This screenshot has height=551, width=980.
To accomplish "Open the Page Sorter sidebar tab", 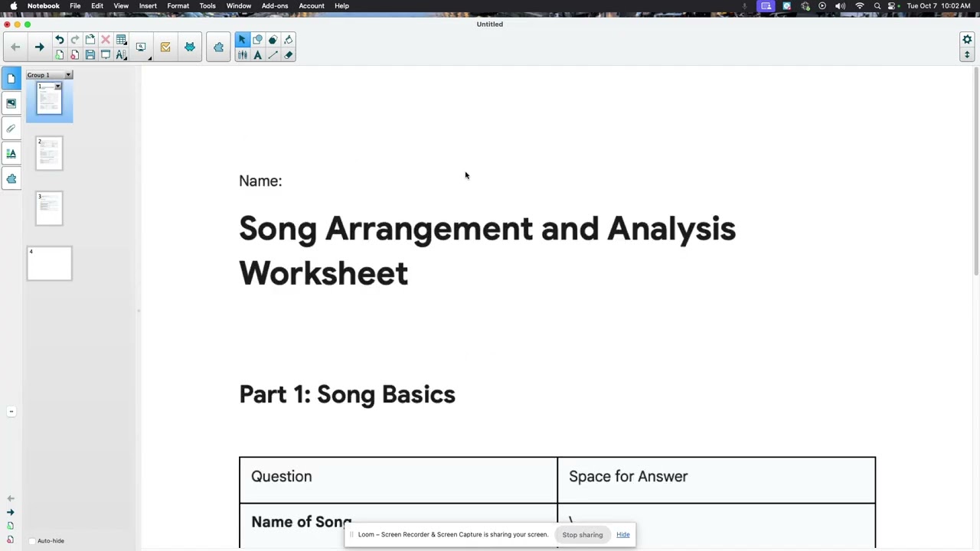I will pyautogui.click(x=11, y=78).
